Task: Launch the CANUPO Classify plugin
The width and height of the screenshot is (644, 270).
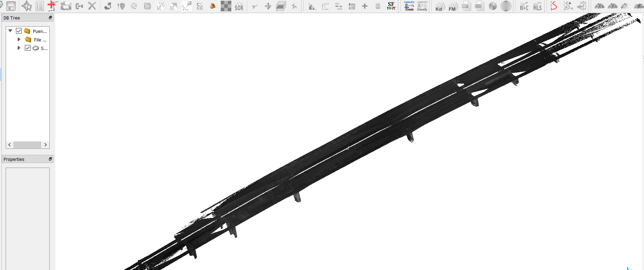Action: pyautogui.click(x=422, y=6)
